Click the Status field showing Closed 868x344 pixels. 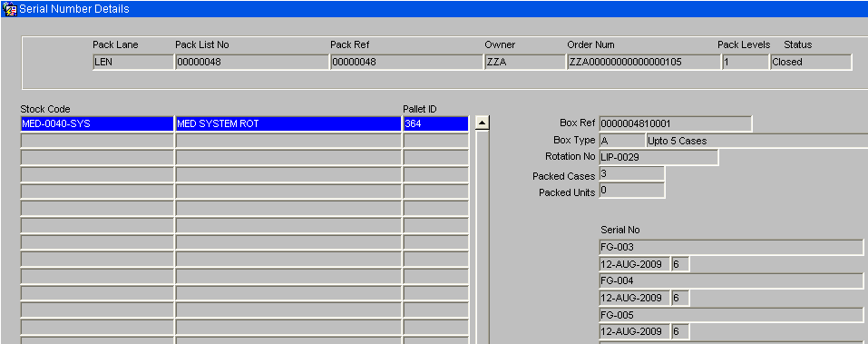pyautogui.click(x=811, y=62)
